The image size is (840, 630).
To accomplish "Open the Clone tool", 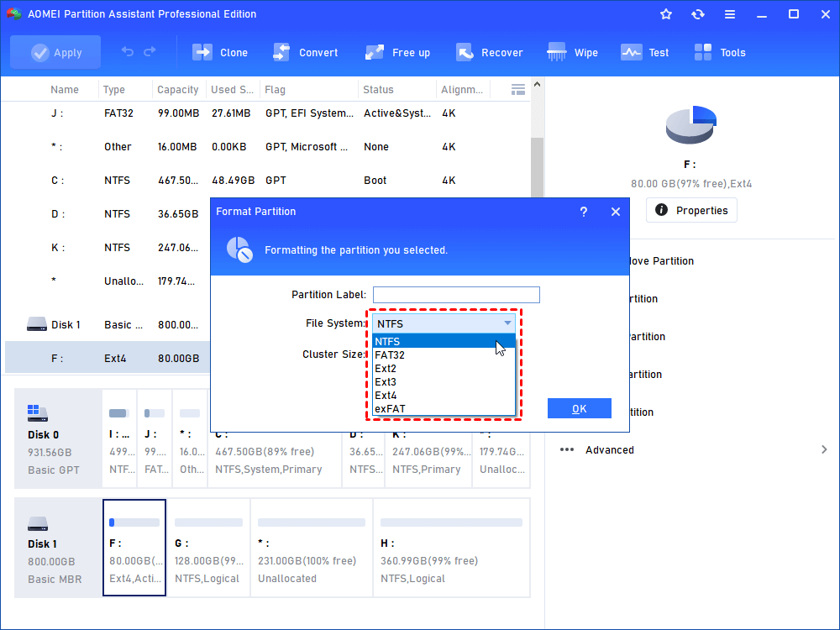I will (x=220, y=52).
